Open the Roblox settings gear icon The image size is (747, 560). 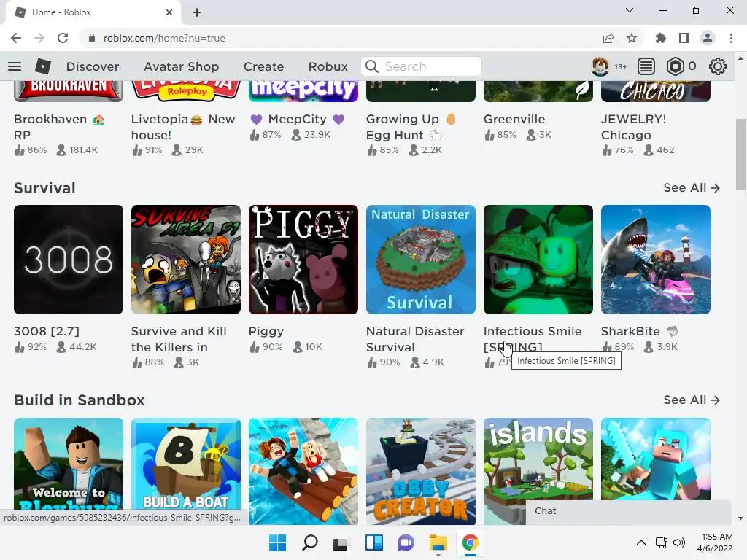coord(718,66)
